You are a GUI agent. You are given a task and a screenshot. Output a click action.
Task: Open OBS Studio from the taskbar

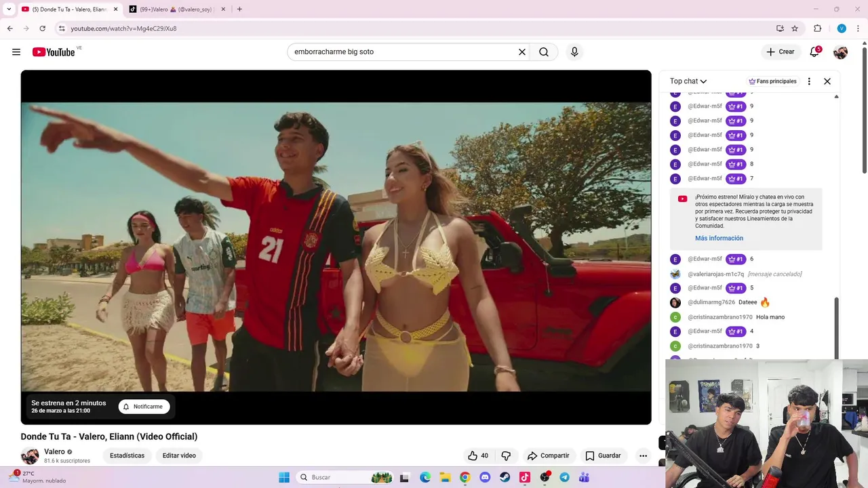point(545,477)
